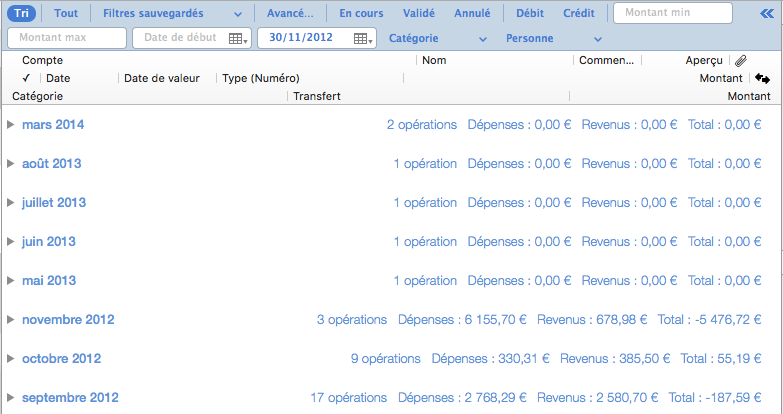783x414 pixels.
Task: Click the Avancé… advanced filter button
Action: [x=290, y=14]
